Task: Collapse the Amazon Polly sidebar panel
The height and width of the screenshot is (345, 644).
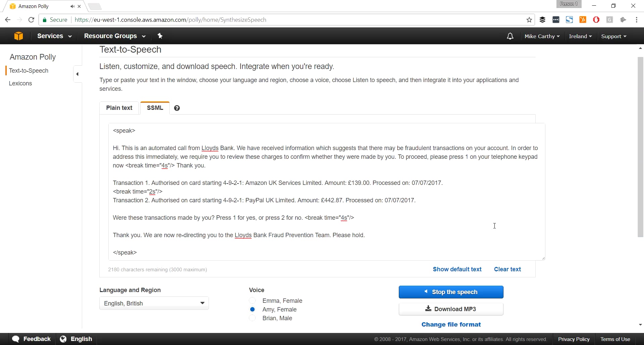Action: click(77, 74)
